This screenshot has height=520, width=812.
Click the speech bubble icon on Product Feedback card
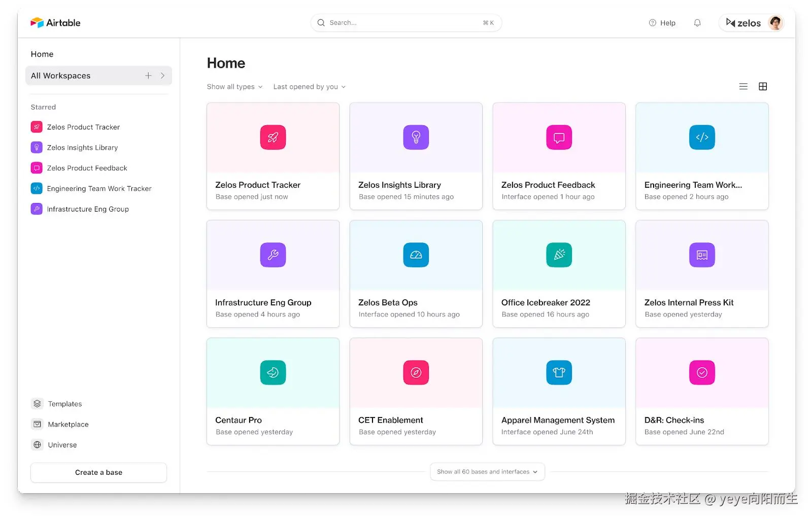click(x=559, y=137)
